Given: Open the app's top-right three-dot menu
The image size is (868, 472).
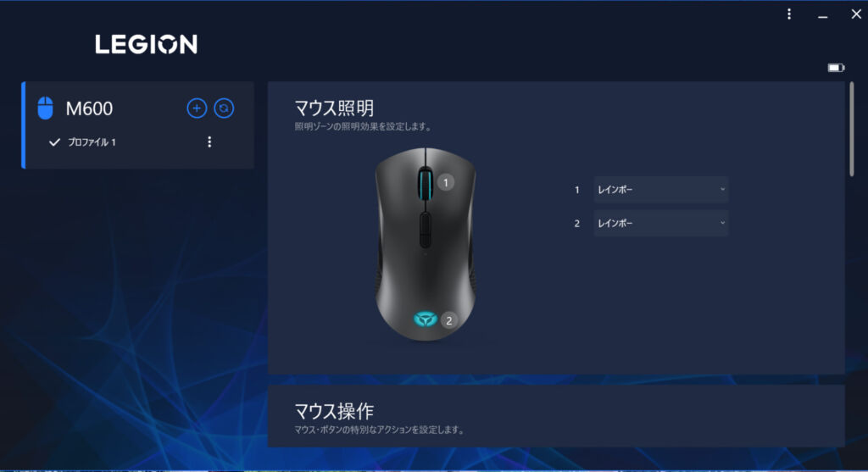Looking at the screenshot, I should pyautogui.click(x=789, y=14).
